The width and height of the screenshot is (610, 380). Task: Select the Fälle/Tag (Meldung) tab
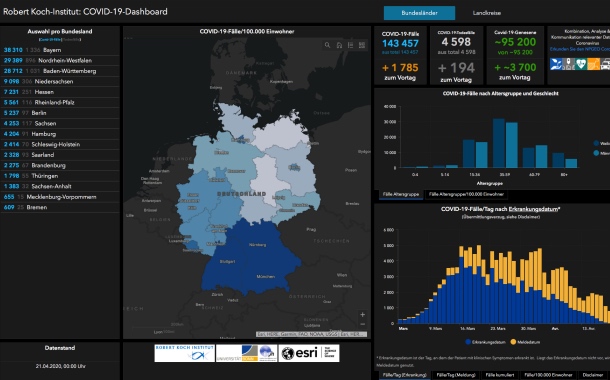coord(456,375)
